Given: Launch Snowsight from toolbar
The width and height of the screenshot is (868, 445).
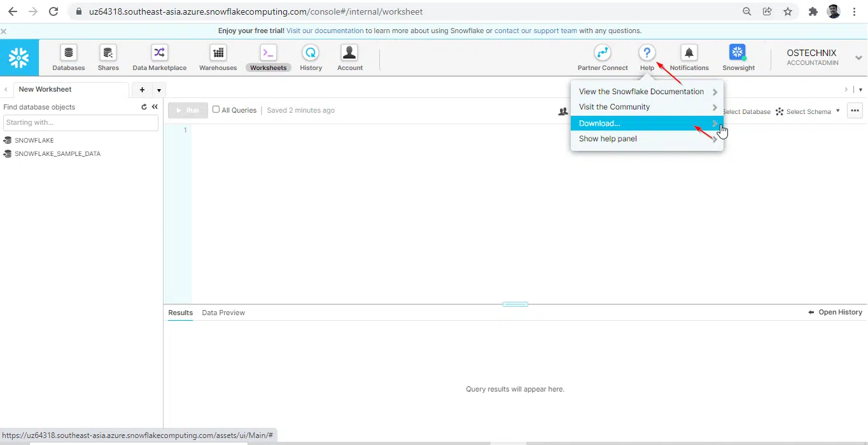Looking at the screenshot, I should coord(738,53).
